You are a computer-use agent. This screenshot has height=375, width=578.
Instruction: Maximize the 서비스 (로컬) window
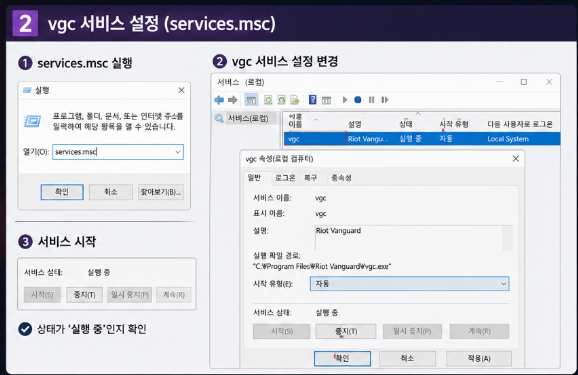523,82
